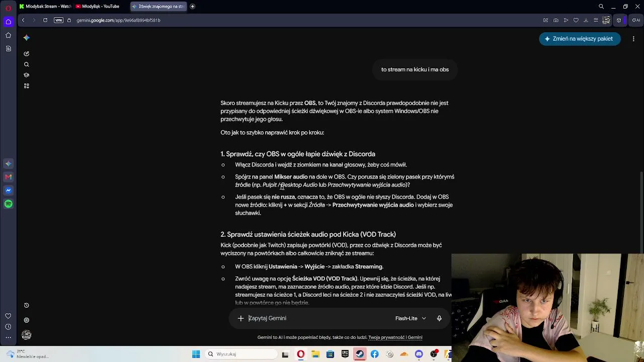Click 'Zmień na większy pakiet' upgrade button
The width and height of the screenshot is (644, 362).
click(x=580, y=39)
